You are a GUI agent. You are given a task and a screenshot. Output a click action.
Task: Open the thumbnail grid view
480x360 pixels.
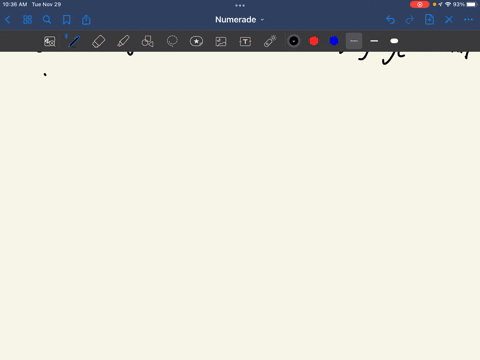point(27,20)
